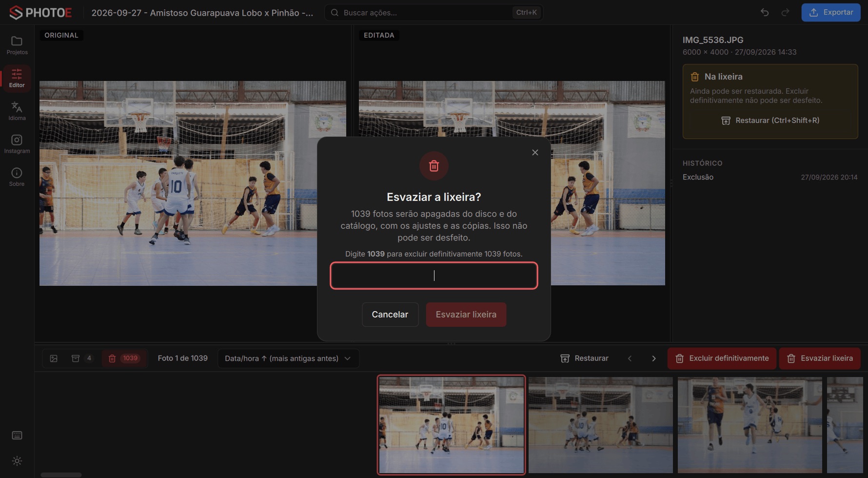Confirm with Esvaziar lixeira dialog button
The height and width of the screenshot is (478, 868).
466,315
